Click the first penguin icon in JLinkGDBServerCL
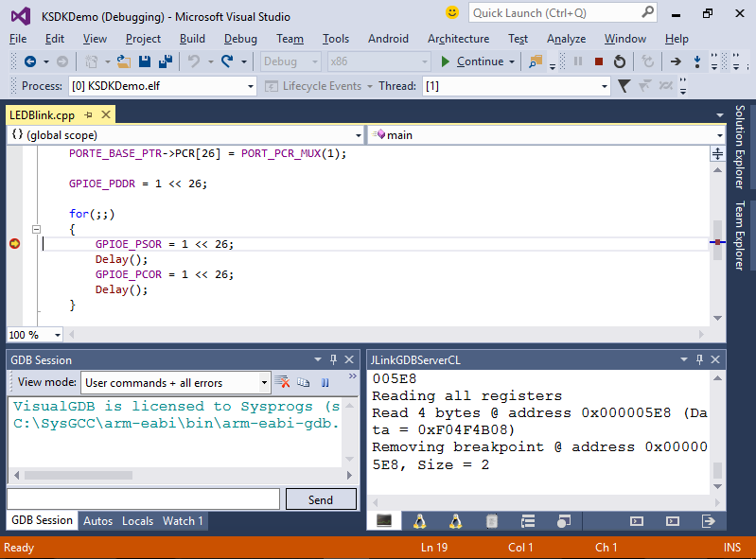This screenshot has width=756, height=559. (420, 521)
